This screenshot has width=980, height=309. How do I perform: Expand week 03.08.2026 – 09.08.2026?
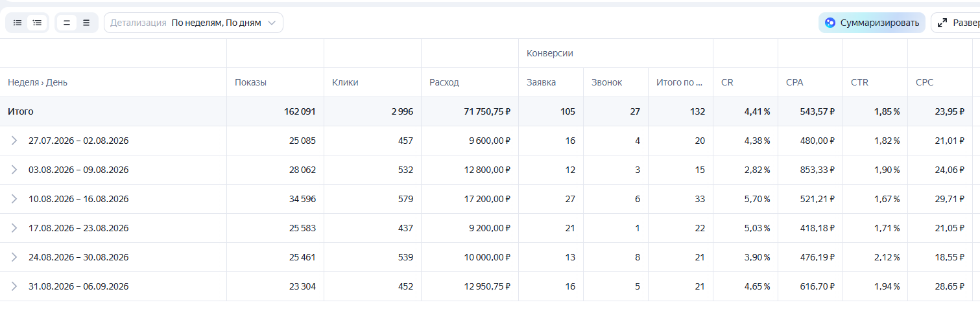[x=14, y=170]
